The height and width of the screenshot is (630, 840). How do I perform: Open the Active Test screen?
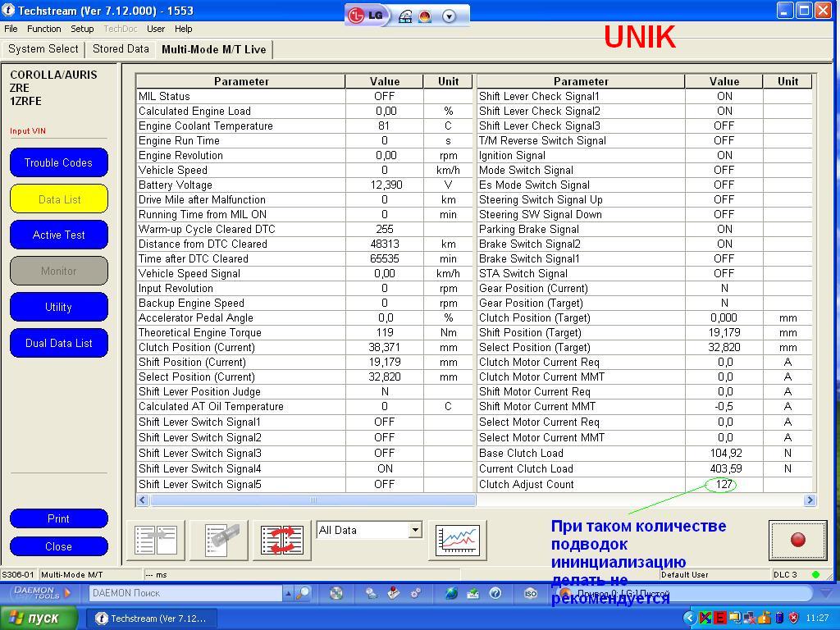(x=59, y=235)
